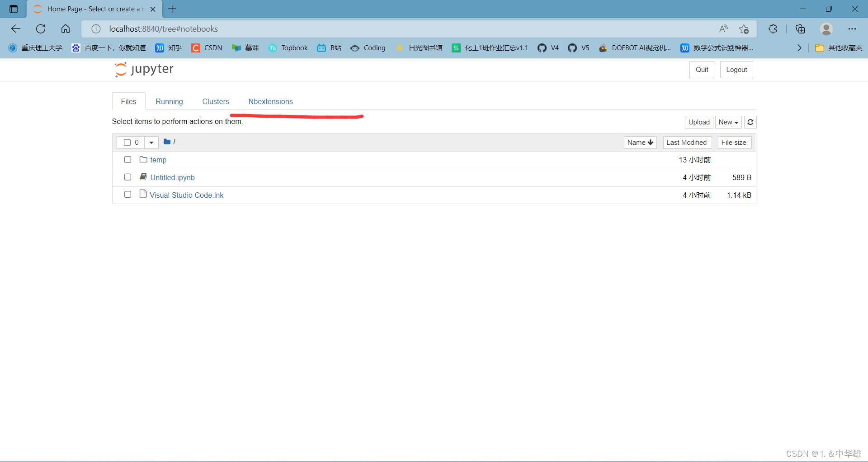Open the GitHub V5 bookmark
This screenshot has height=462, width=868.
point(579,48)
